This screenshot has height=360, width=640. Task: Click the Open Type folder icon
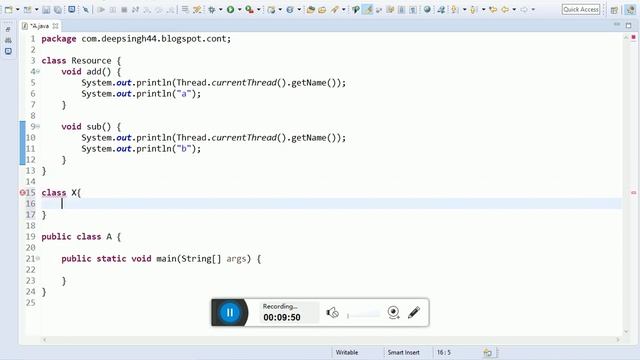coord(311,9)
